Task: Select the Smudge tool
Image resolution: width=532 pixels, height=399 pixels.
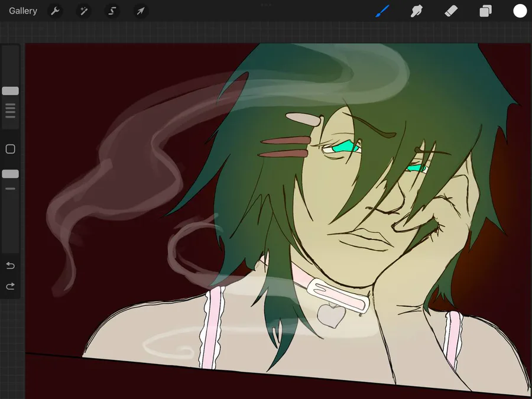Action: tap(417, 11)
